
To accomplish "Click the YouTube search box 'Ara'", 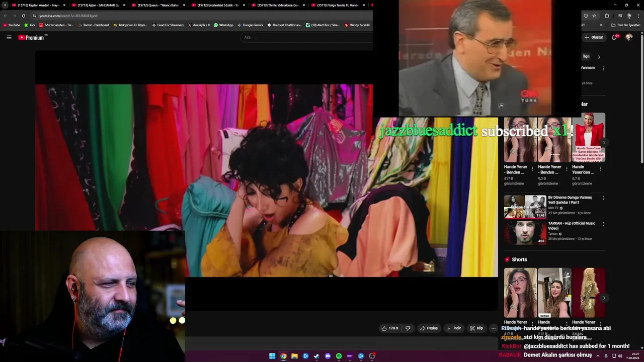I will pyautogui.click(x=307, y=37).
